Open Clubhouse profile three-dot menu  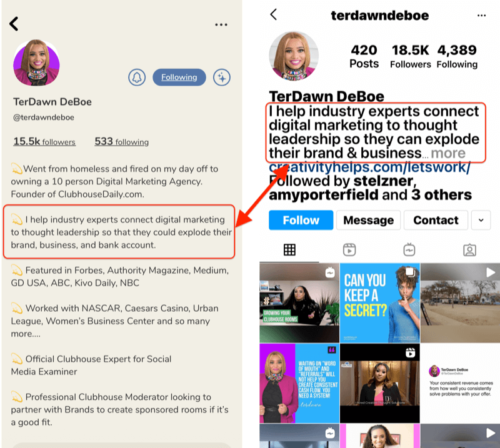tap(221, 24)
